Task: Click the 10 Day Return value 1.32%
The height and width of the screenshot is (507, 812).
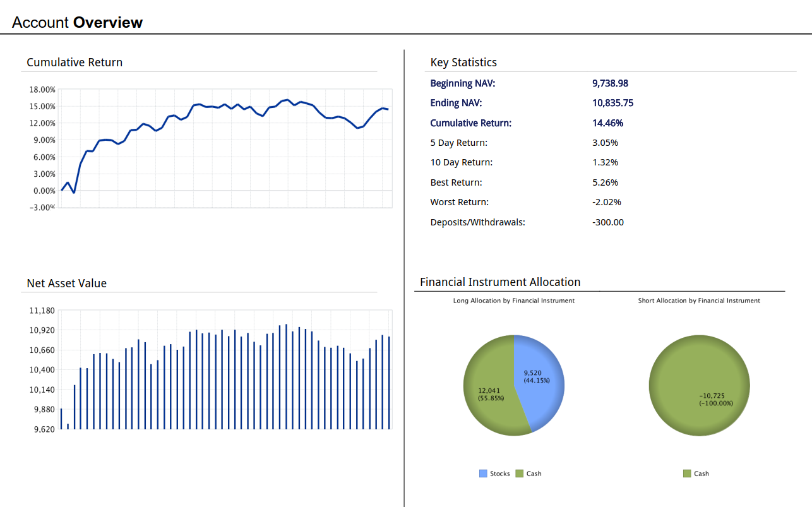Action: tap(605, 162)
